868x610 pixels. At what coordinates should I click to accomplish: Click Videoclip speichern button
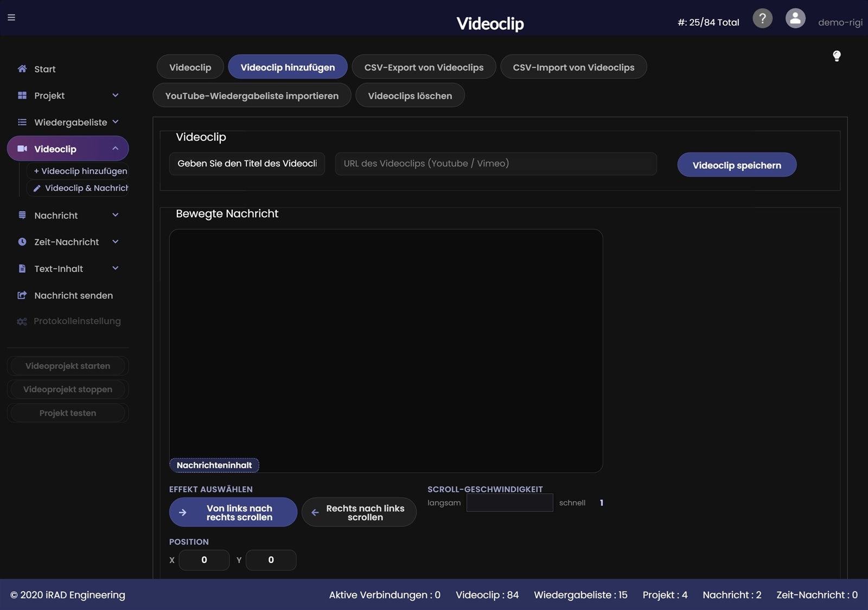737,165
